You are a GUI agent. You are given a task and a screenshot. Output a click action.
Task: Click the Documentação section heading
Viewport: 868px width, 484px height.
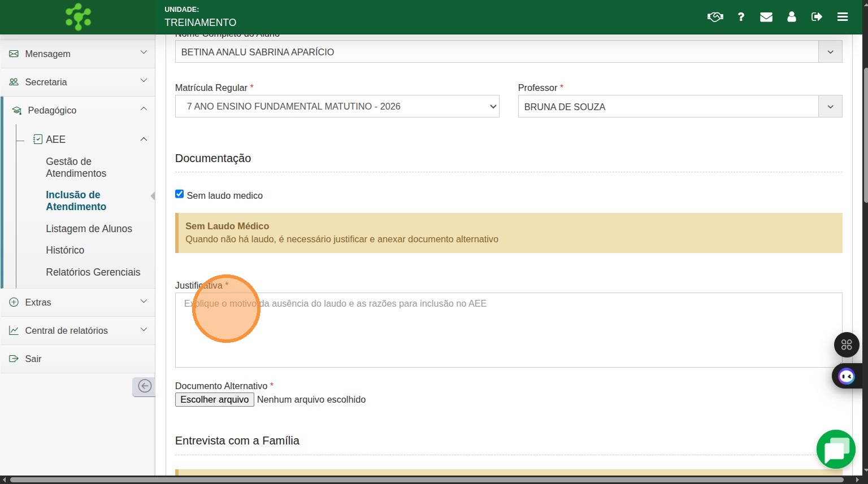pyautogui.click(x=213, y=158)
